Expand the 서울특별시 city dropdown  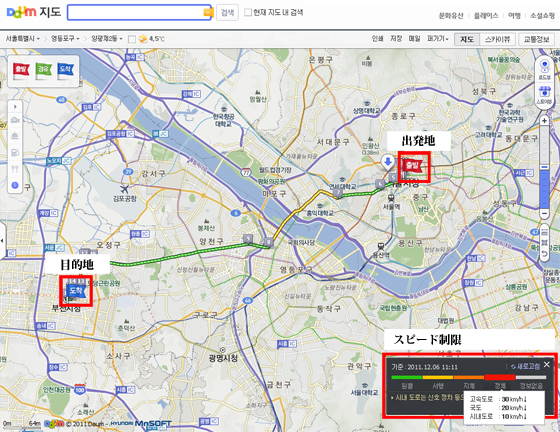[x=22, y=39]
